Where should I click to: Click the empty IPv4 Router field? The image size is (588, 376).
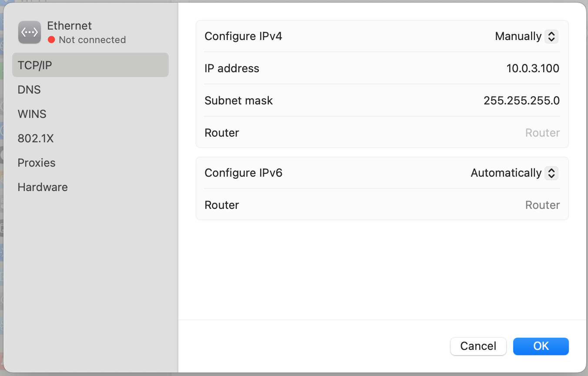point(542,133)
